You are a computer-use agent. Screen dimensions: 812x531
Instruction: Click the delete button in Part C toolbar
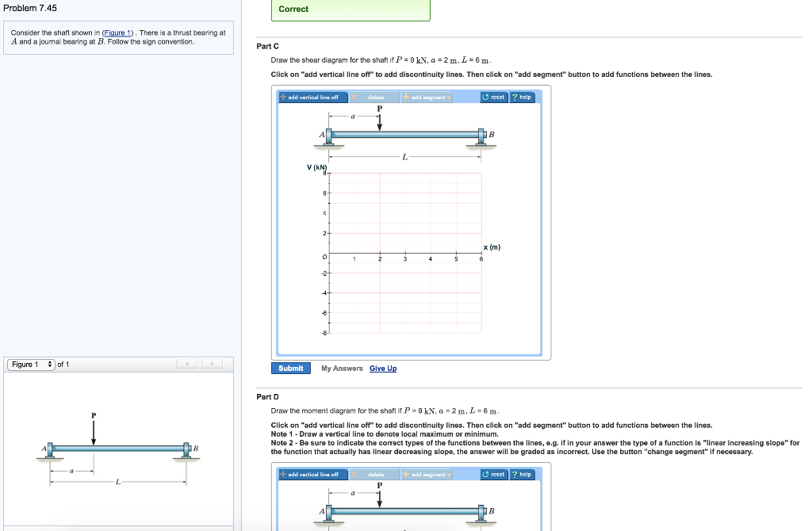374,97
